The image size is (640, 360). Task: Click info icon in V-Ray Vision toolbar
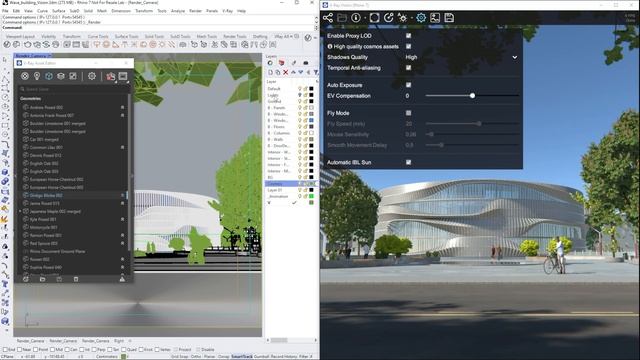tap(356, 18)
